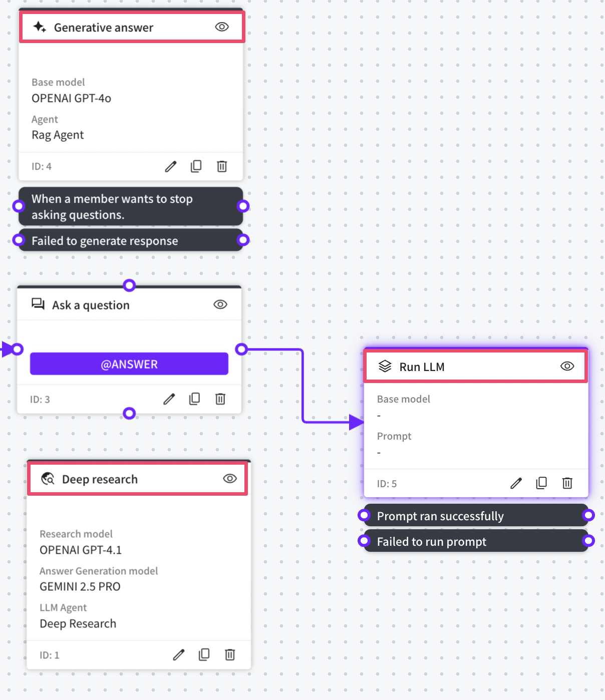This screenshot has height=700, width=605.
Task: Toggle the Ask a question eye icon
Action: 220,304
